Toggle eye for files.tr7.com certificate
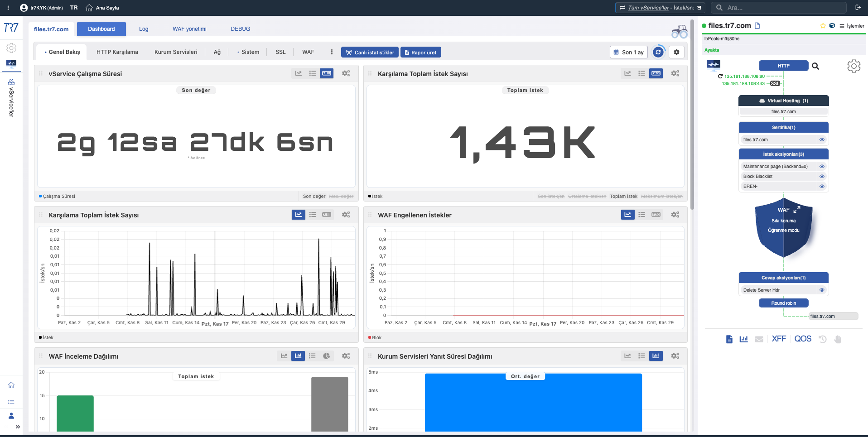The width and height of the screenshot is (868, 437). pyautogui.click(x=822, y=139)
